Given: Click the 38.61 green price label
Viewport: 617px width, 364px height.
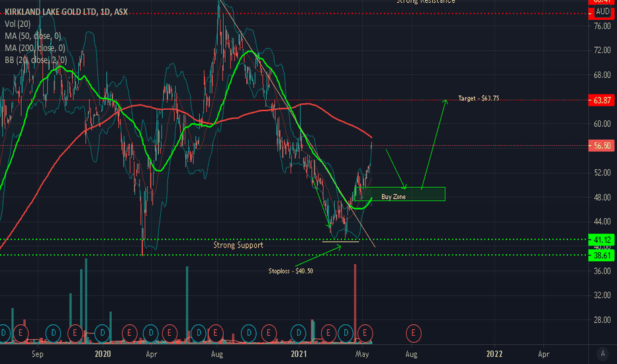Looking at the screenshot, I should coord(601,255).
